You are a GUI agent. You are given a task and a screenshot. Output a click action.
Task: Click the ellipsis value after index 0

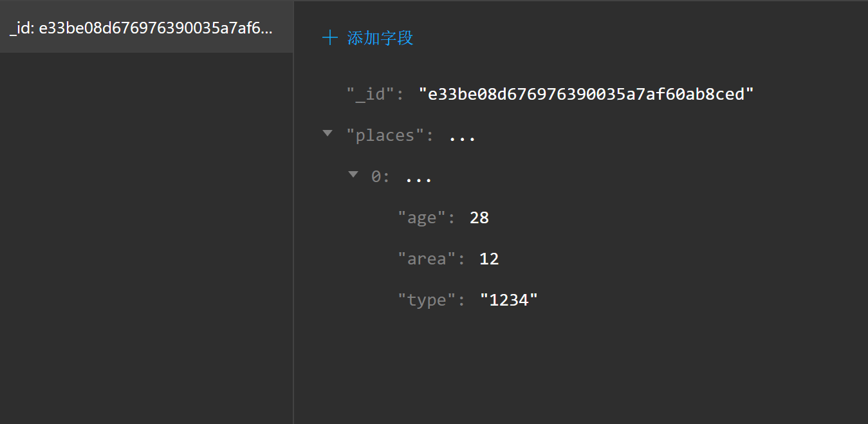click(x=419, y=178)
